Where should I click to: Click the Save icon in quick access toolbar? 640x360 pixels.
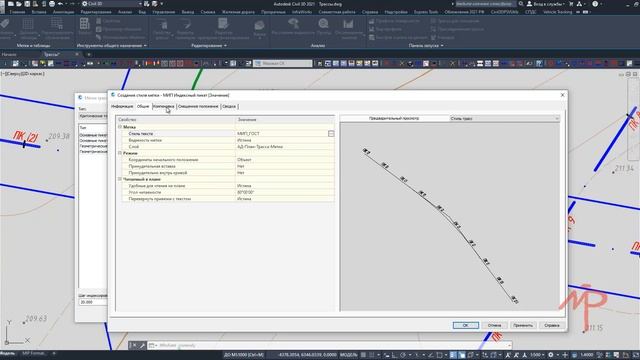tap(27, 4)
